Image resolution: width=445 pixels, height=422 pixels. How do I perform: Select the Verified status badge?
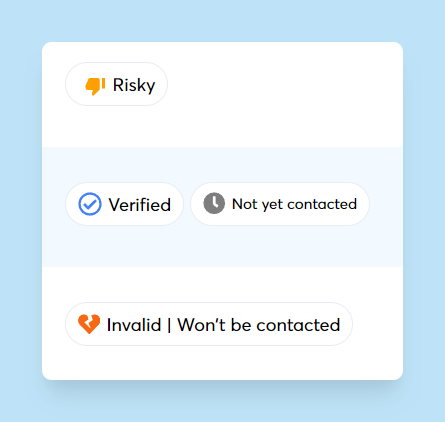point(124,204)
